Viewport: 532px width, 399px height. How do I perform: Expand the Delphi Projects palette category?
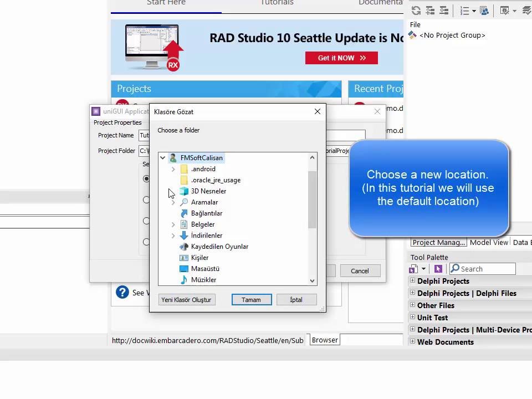412,280
